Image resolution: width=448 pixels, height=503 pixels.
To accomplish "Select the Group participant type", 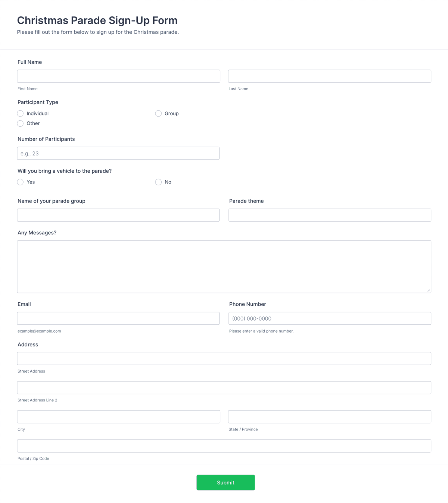I will pos(158,113).
